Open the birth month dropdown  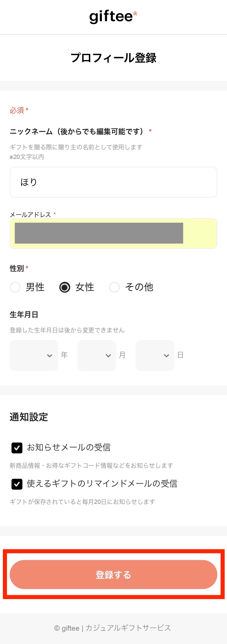97,355
